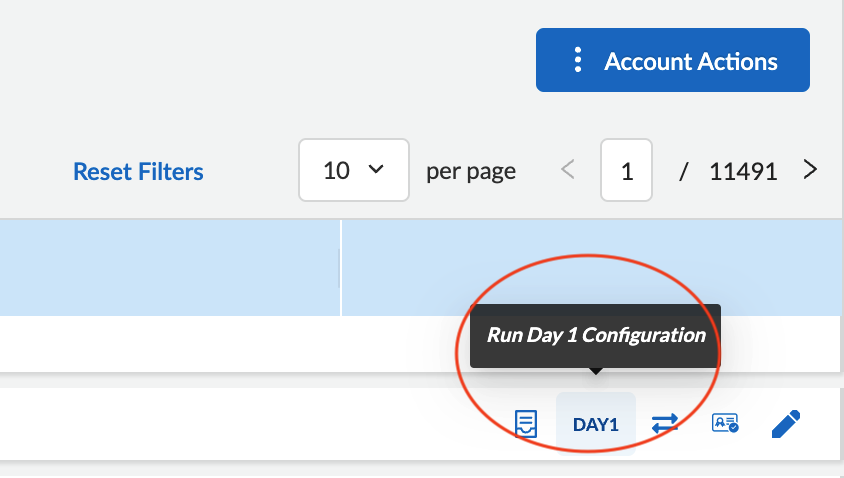Go to next page with right chevron
844x478 pixels.
tap(810, 170)
